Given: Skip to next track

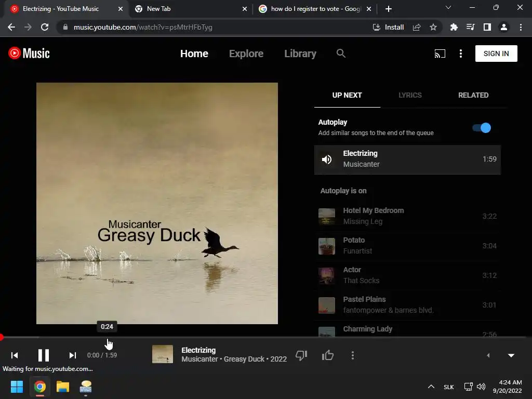Looking at the screenshot, I should tap(72, 355).
